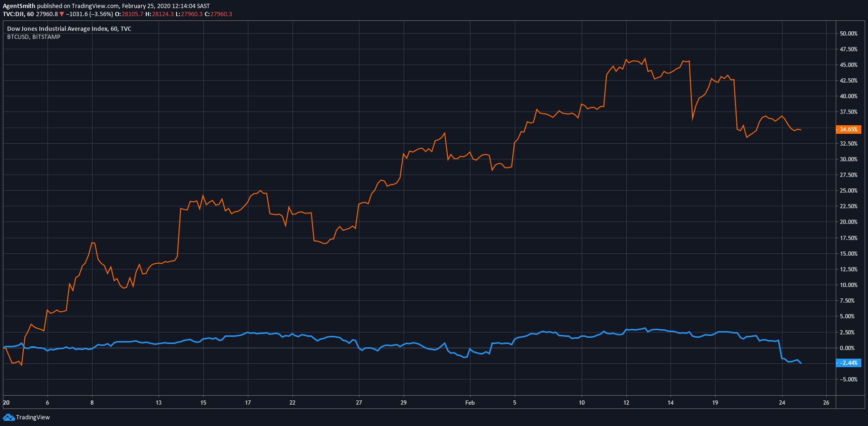The height and width of the screenshot is (426, 868).
Task: Click the 5 date marker on time axis
Action: coord(515,403)
